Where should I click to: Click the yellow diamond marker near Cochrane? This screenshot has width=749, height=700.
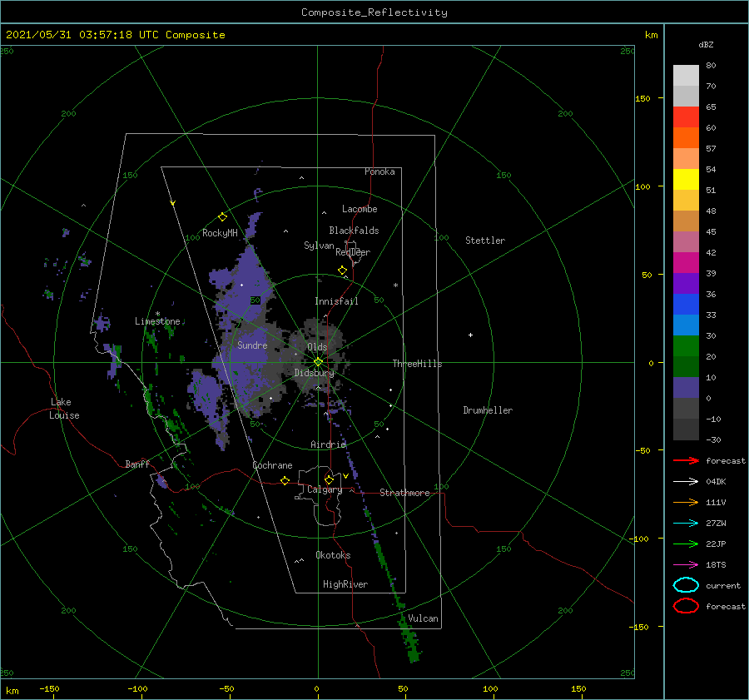(x=285, y=480)
